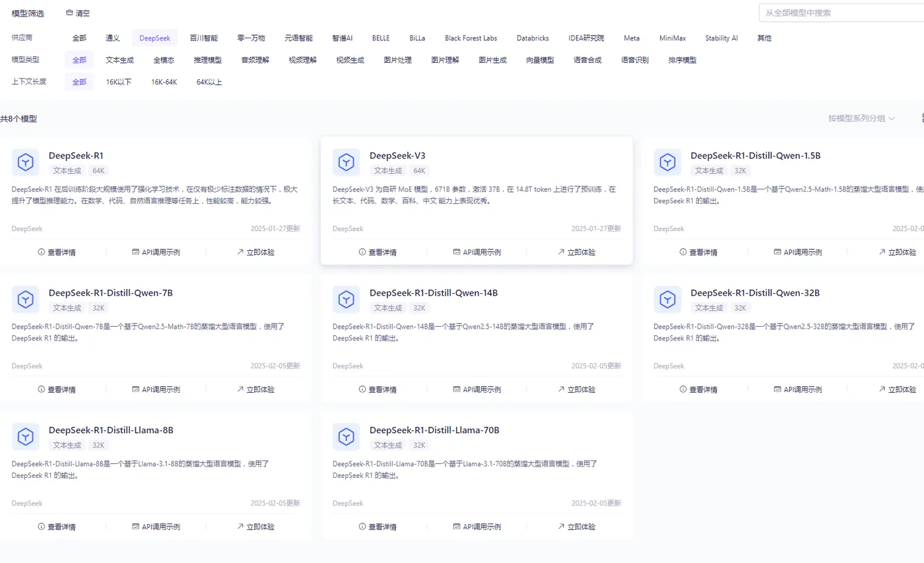Select 全部 in the 模型类型 filter row
This screenshot has height=563, width=924.
coord(79,60)
